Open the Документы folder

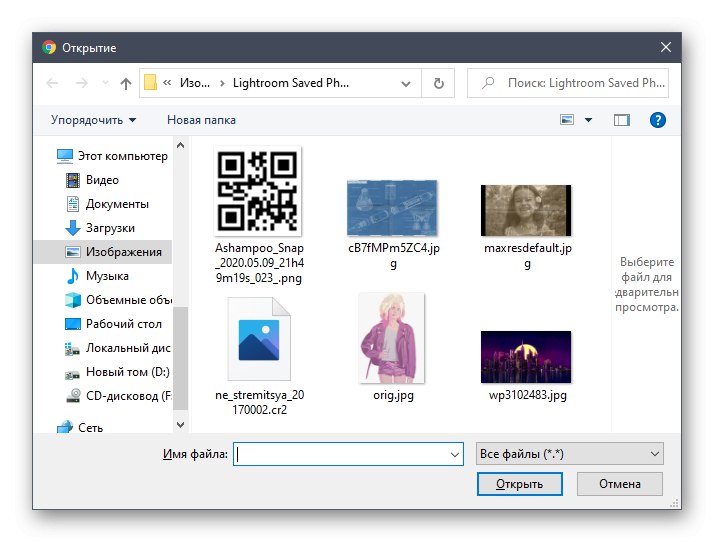[x=107, y=204]
